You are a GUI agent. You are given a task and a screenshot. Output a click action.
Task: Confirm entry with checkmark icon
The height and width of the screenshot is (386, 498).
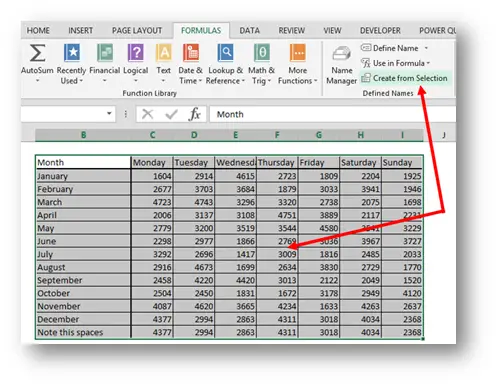pos(171,114)
